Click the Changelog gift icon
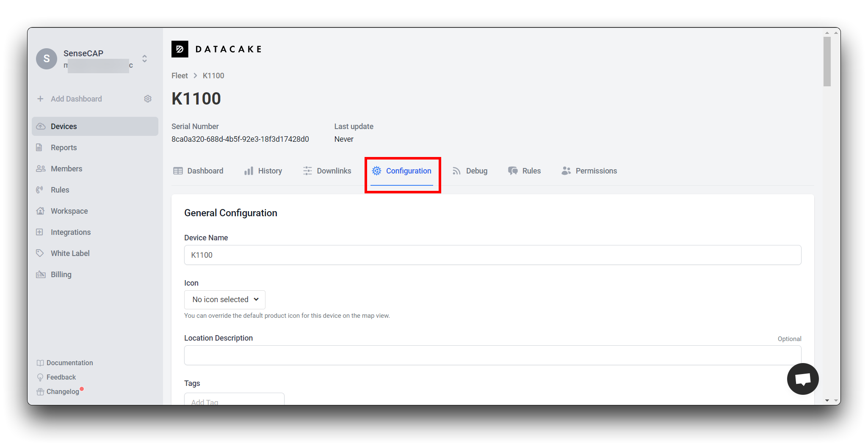 pyautogui.click(x=40, y=391)
